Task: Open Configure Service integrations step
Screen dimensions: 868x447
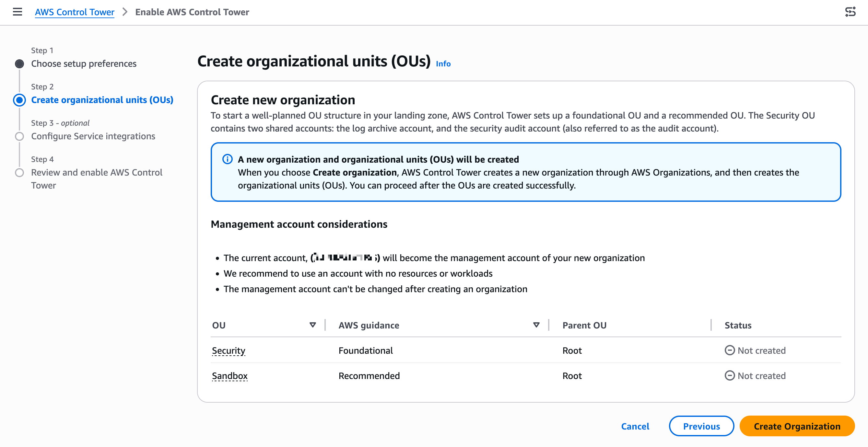Action: [x=93, y=136]
